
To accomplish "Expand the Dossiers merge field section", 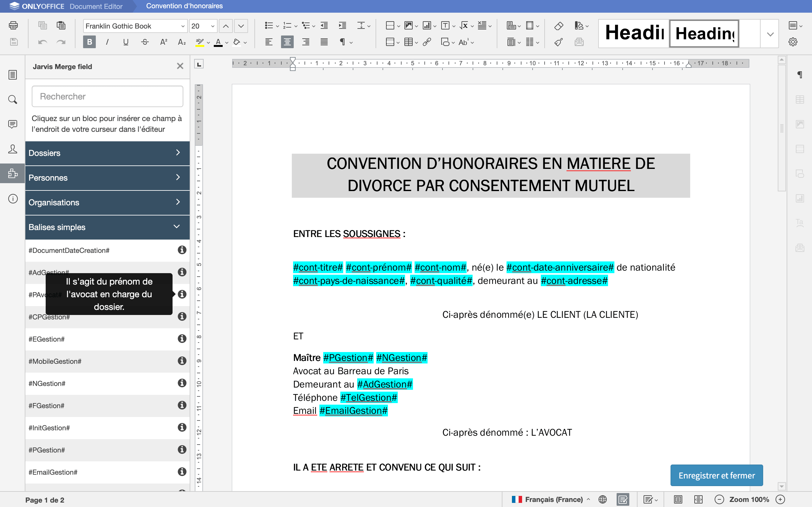I will 107,152.
